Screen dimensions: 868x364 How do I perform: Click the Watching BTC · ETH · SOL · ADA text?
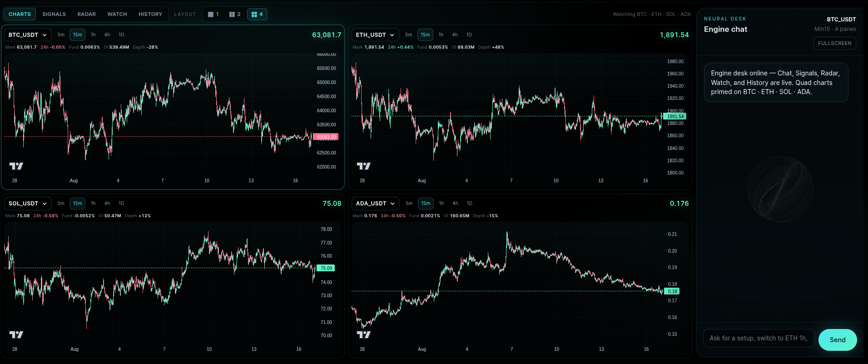652,14
